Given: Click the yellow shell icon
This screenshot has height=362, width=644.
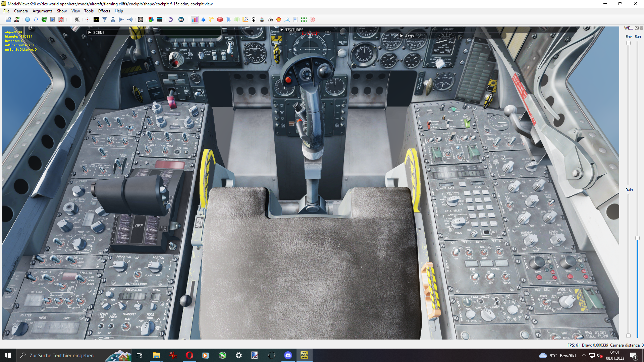Looking at the screenshot, I should [279, 19].
